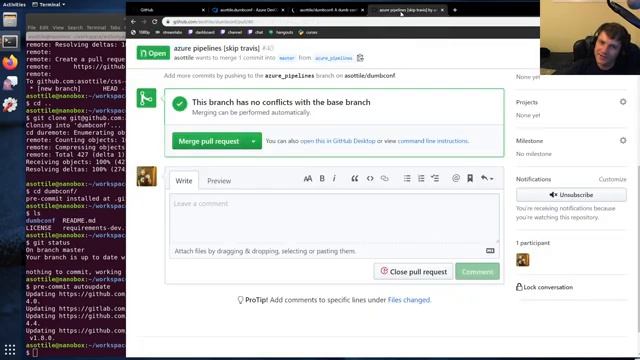Add a link using the chain icon
Viewport: 640px width, 360px height.
click(x=384, y=178)
